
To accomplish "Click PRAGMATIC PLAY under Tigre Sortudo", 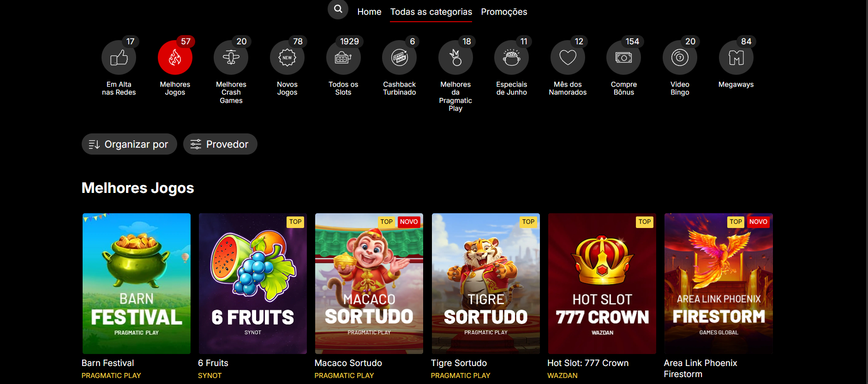I will [x=461, y=376].
